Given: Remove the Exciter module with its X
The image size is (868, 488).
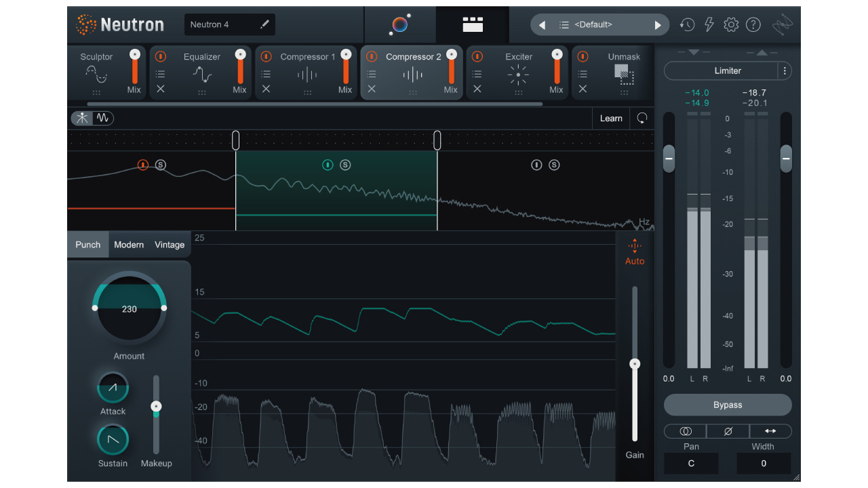Looking at the screenshot, I should [477, 89].
